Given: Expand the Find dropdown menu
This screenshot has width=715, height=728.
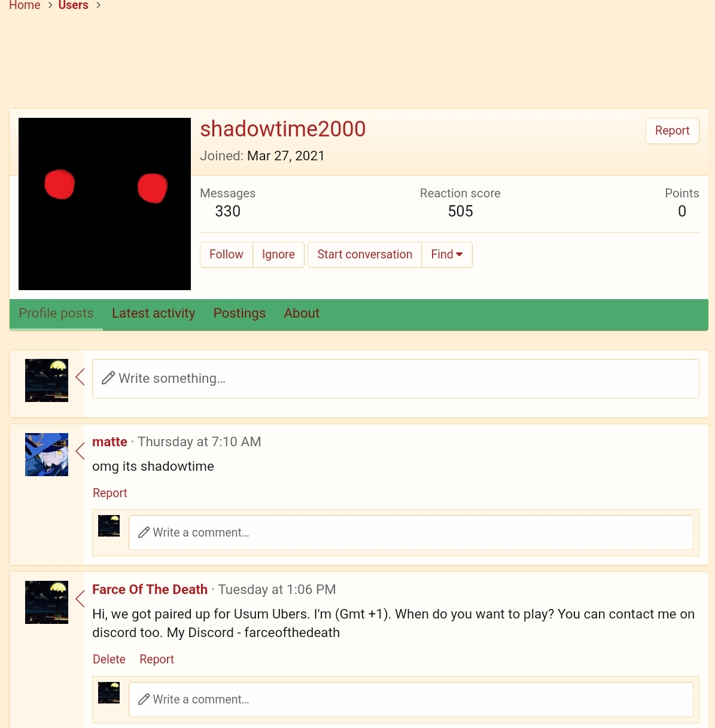Looking at the screenshot, I should point(447,255).
